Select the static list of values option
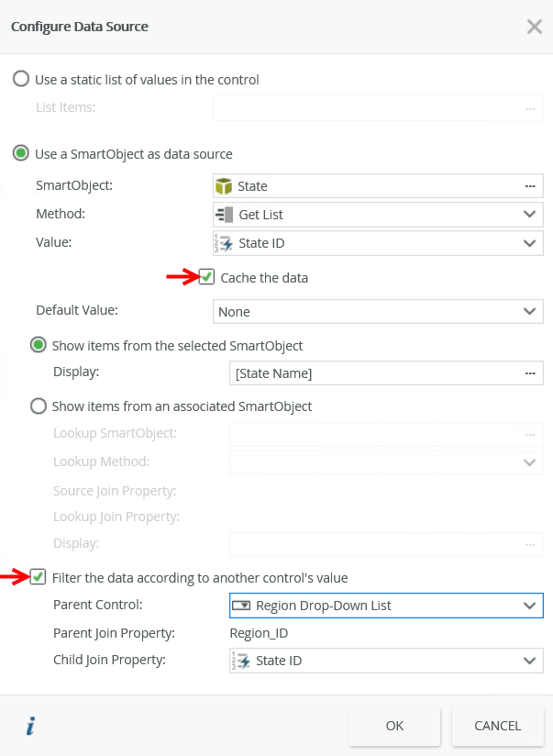553x756 pixels. pos(21,80)
